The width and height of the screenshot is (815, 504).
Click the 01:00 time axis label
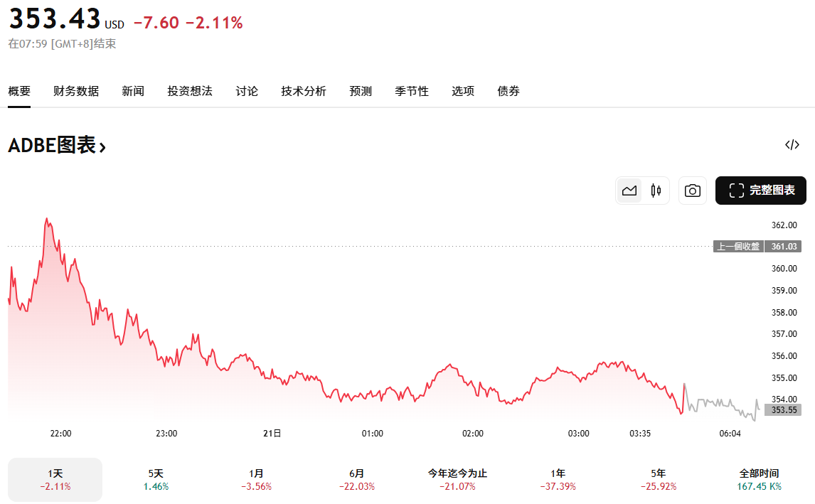[x=373, y=434]
